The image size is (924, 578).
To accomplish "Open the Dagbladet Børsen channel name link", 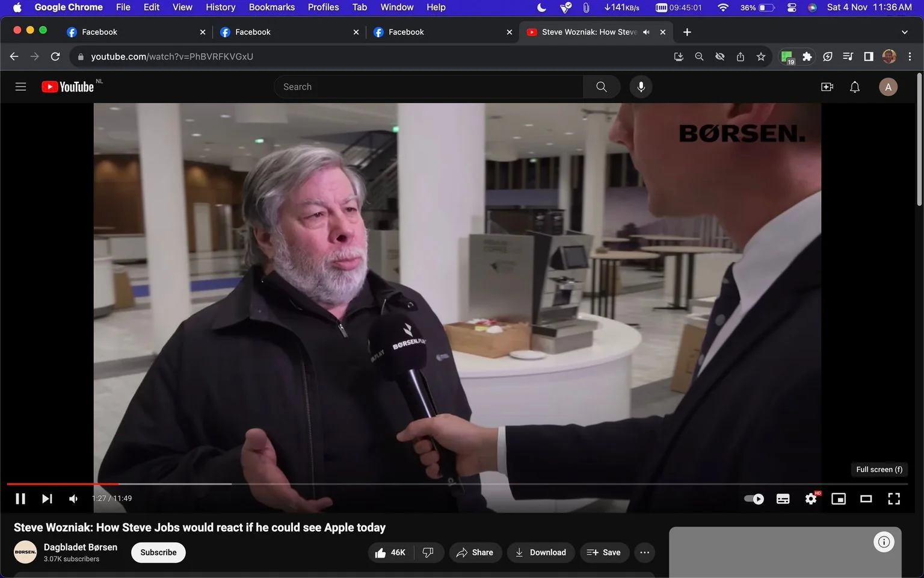I will (81, 547).
